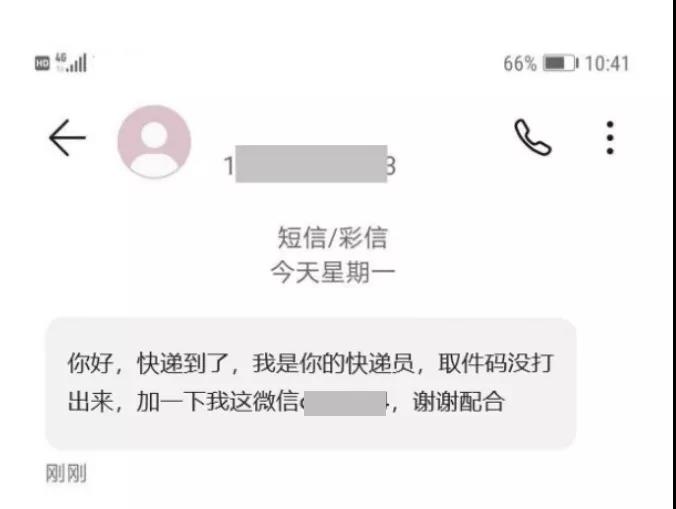Tap the trailing digit 3 of the number
The image size is (676, 509).
tap(391, 166)
